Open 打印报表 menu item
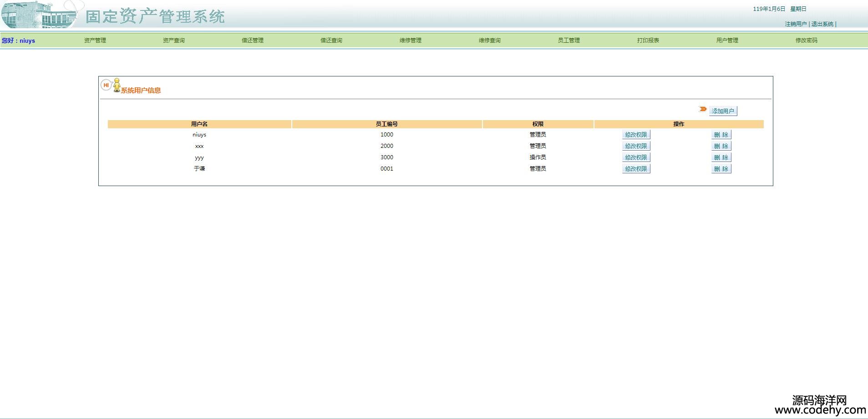Screen dimensions: 868x419 click(648, 40)
